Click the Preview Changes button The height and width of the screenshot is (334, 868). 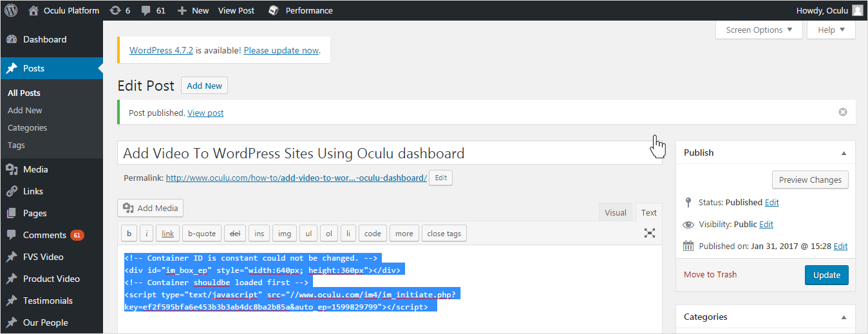pyautogui.click(x=810, y=180)
